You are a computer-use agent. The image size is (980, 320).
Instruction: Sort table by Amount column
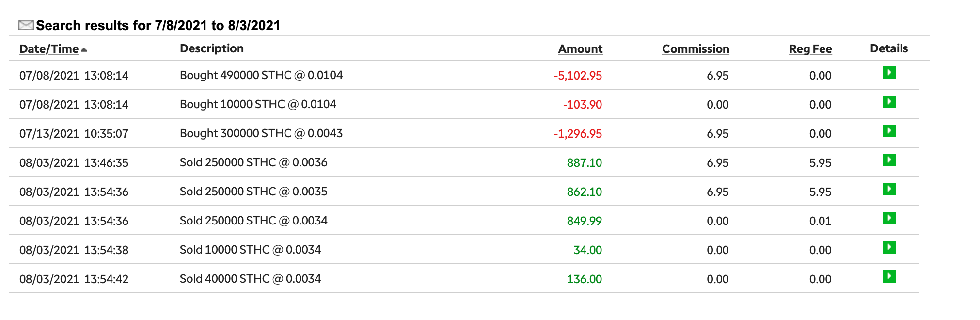(580, 49)
